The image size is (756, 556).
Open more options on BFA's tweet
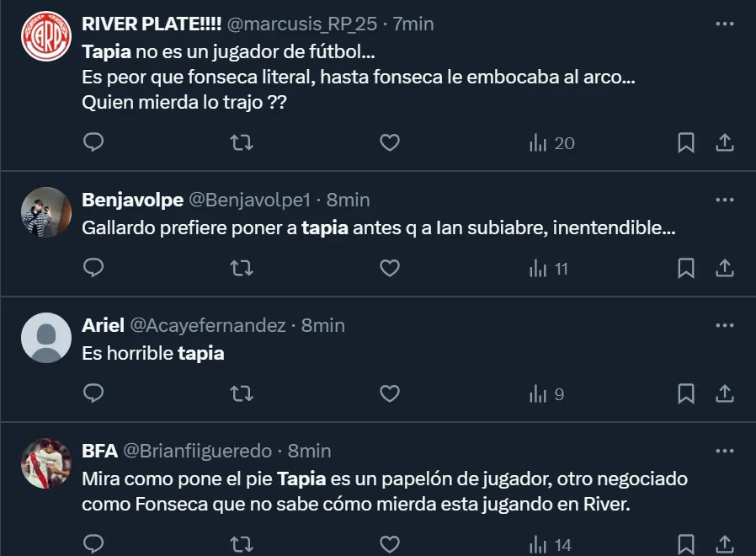tap(724, 451)
